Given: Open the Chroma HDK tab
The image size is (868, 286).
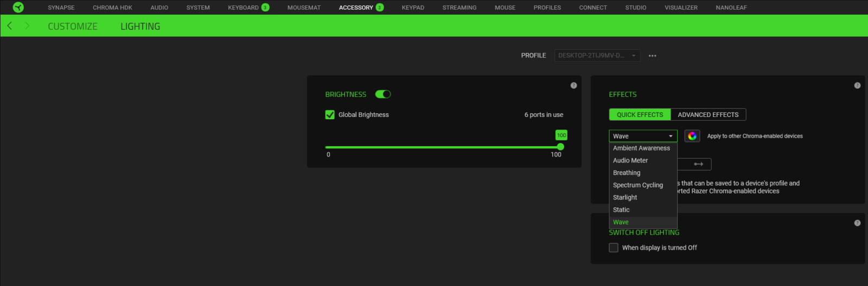Looking at the screenshot, I should click(x=112, y=8).
